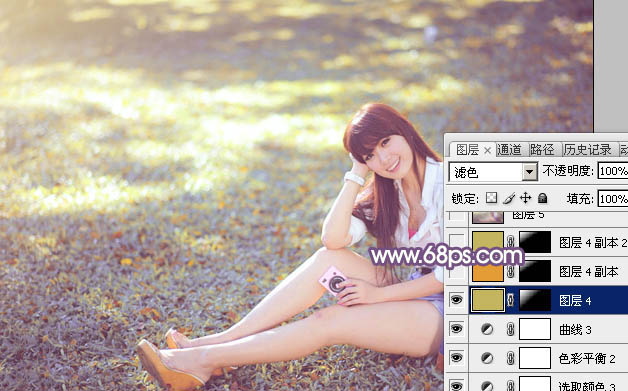This screenshot has width=628, height=391.
Task: Show the 图层 5 layer visibility box
Action: click(456, 216)
